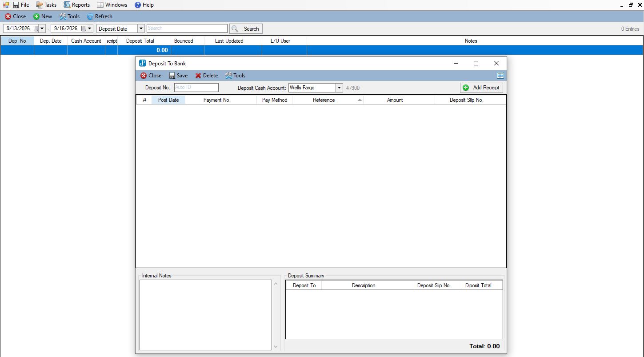
Task: Sort receipts by Post Date column
Action: (x=168, y=100)
